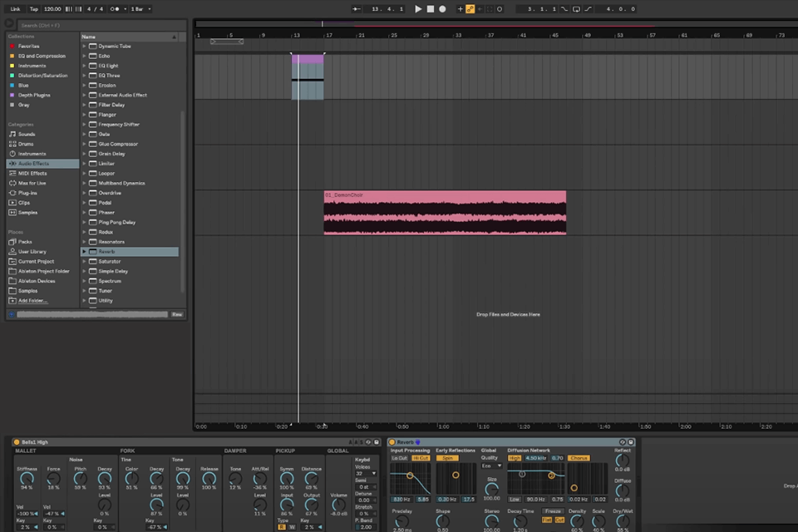Arm recording with the Record button
Screen dimensions: 798x532
click(441, 9)
